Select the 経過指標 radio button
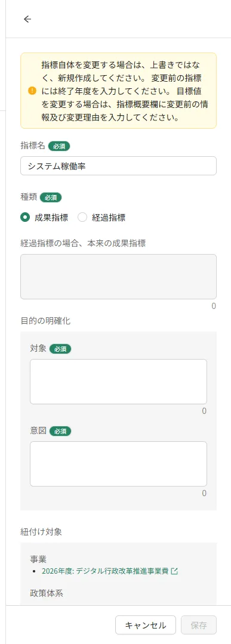 coord(82,218)
